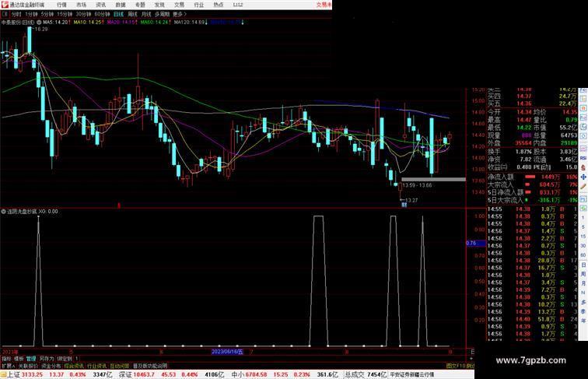
Task: Click the 13.59 - 13.66 gray price band label
Action: tap(417, 185)
